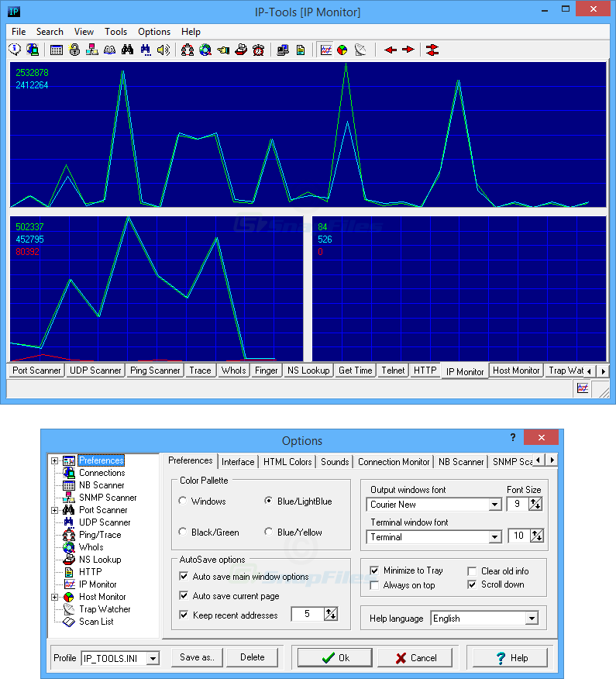Select the Windows color palette
Image resolution: width=616 pixels, height=679 pixels.
[202, 501]
